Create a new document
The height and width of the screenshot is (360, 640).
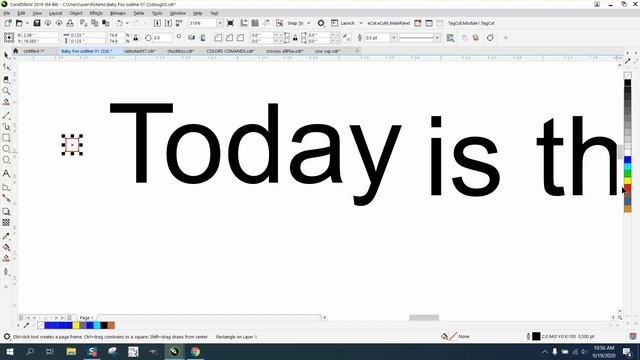[8, 23]
